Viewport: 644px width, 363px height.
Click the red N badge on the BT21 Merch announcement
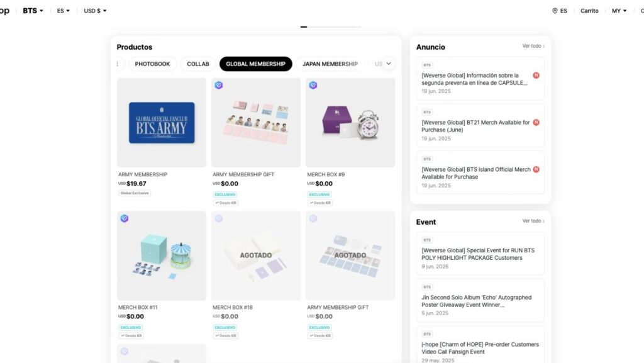coord(536,123)
